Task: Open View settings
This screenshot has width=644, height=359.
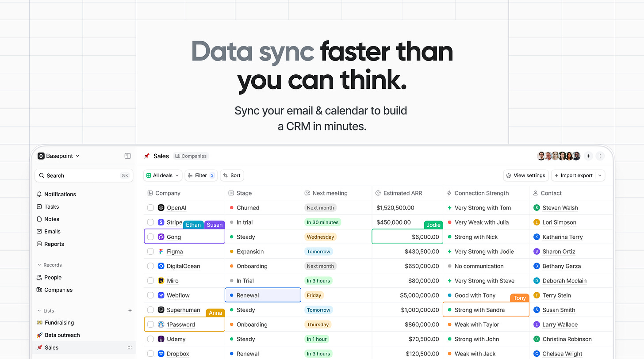Action: pos(526,176)
